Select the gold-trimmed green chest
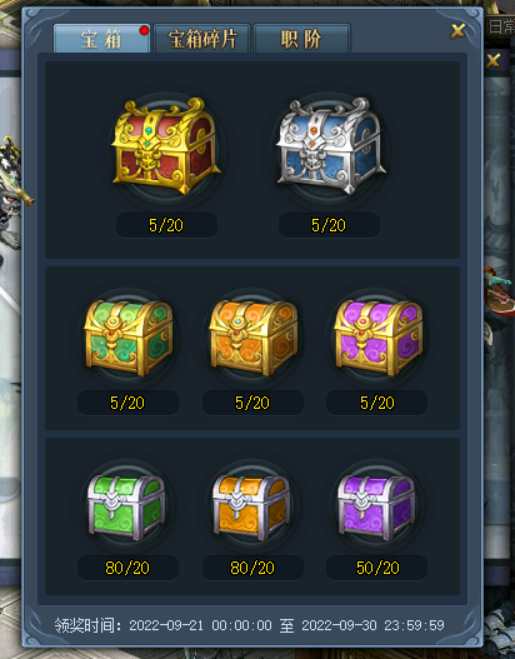The height and width of the screenshot is (659, 515). (128, 338)
